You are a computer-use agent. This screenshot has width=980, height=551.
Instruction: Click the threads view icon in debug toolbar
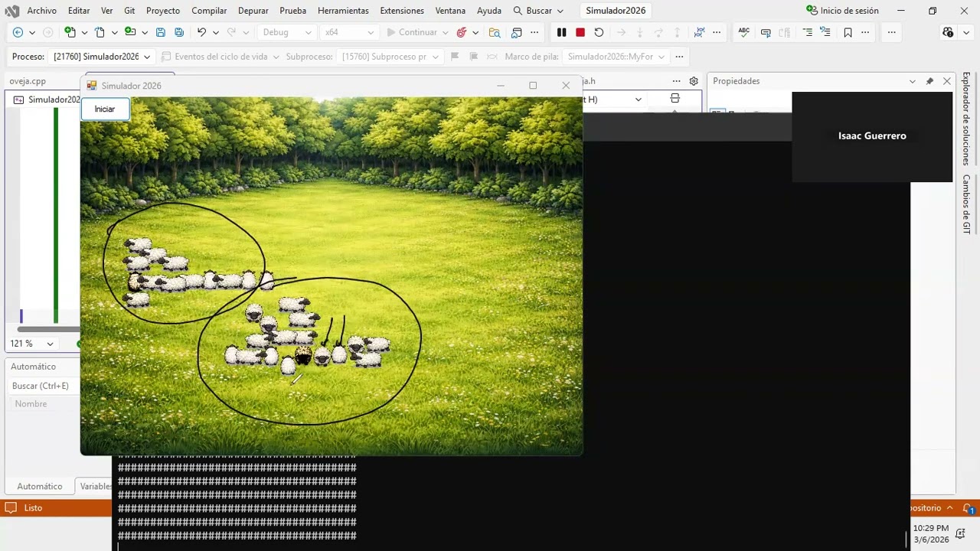699,32
